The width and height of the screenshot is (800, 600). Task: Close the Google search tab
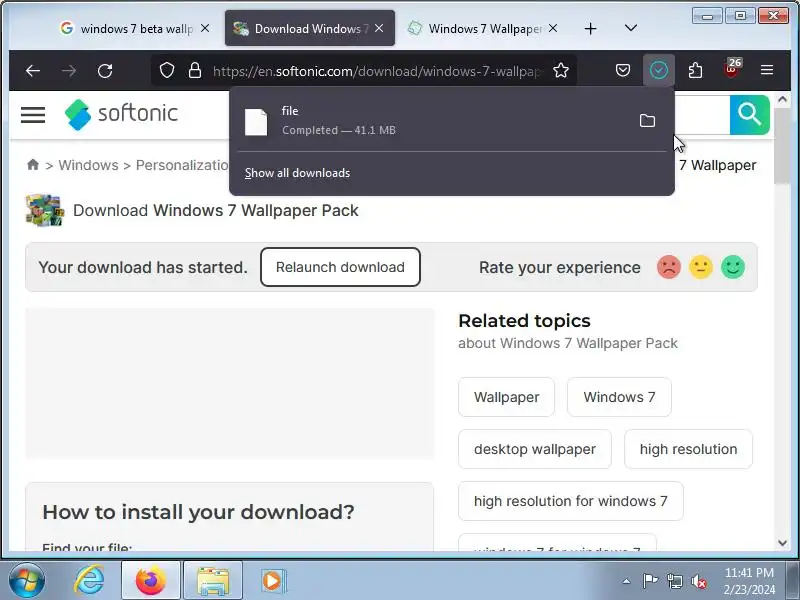point(205,29)
